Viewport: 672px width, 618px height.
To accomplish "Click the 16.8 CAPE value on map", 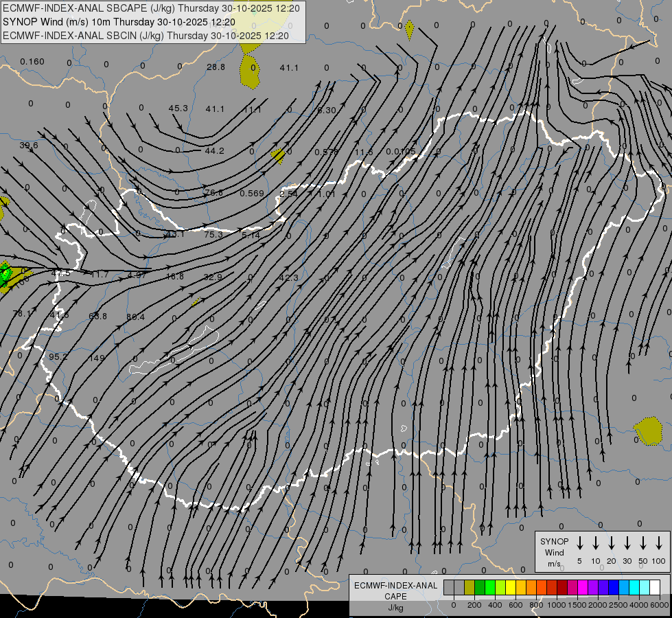I will pyautogui.click(x=175, y=277).
